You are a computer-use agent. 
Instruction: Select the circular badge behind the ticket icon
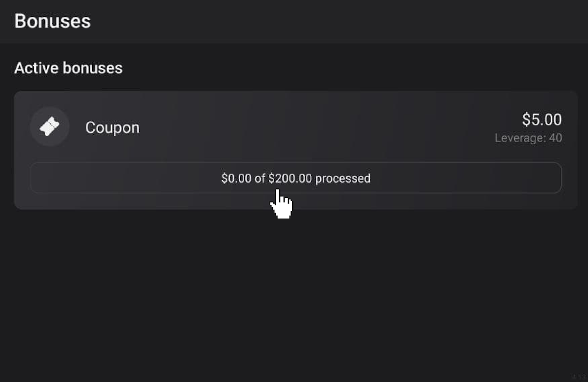point(49,126)
